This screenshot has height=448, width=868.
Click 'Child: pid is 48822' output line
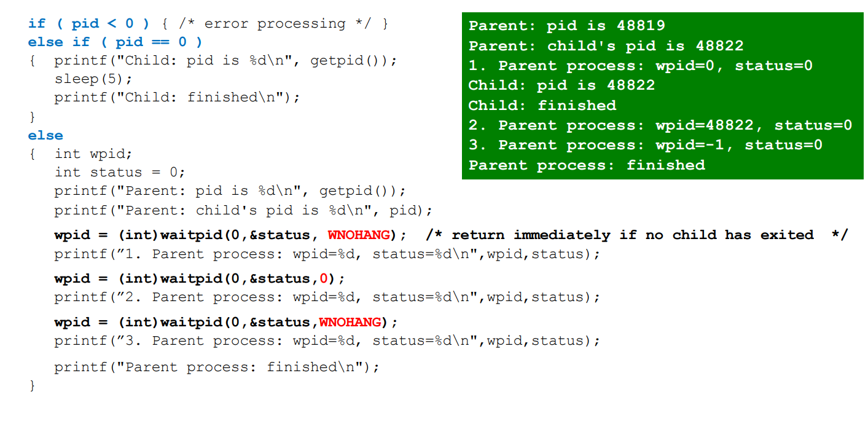pyautogui.click(x=562, y=85)
